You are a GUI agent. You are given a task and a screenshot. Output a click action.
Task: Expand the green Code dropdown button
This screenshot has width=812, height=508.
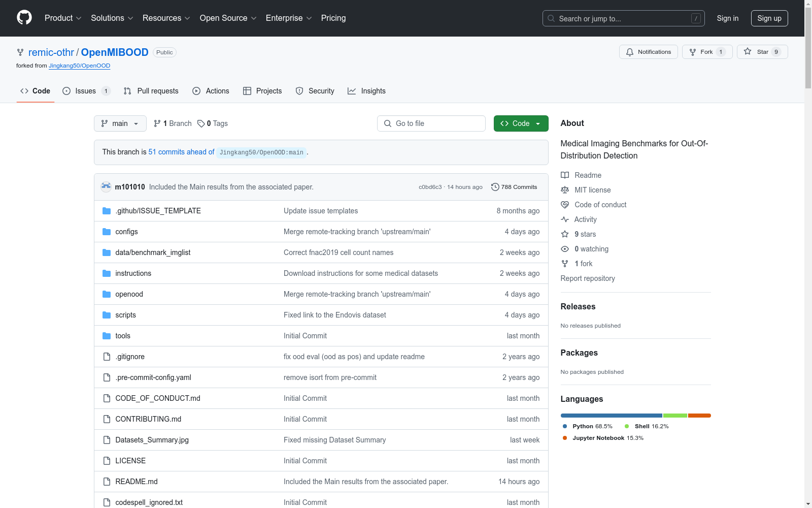tap(521, 123)
